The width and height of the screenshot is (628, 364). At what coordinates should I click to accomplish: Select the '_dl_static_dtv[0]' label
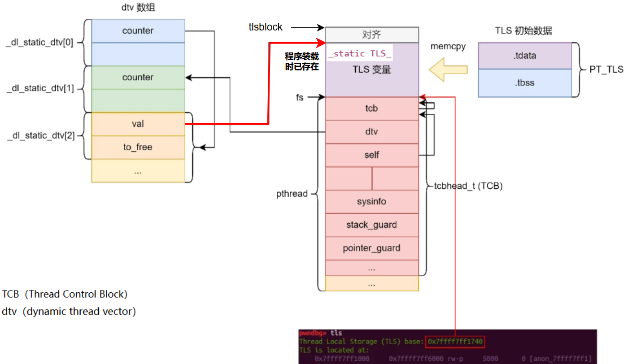click(39, 43)
